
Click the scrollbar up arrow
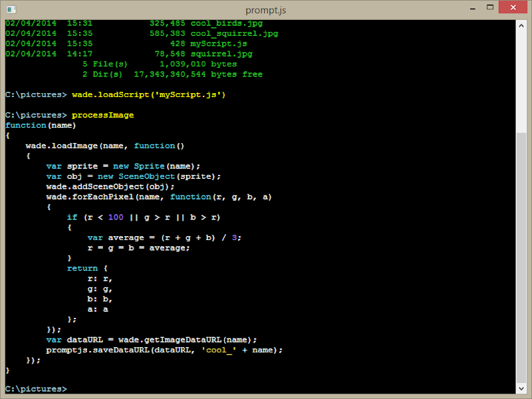click(521, 26)
